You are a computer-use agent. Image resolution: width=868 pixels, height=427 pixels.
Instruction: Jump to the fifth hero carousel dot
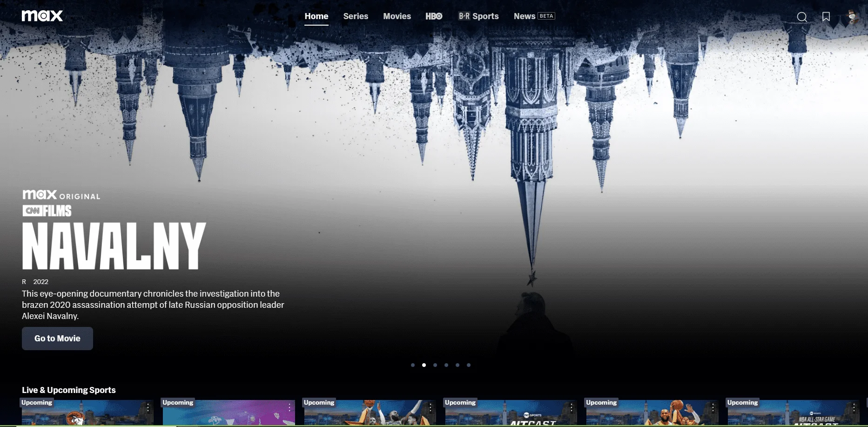click(458, 365)
